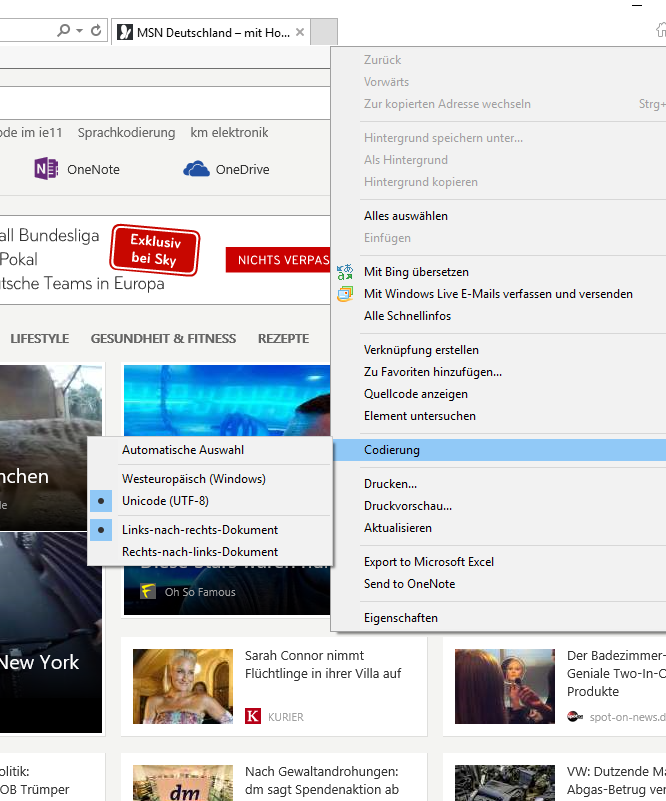
Task: Open the km elektronik search suggestion
Action: 229,133
